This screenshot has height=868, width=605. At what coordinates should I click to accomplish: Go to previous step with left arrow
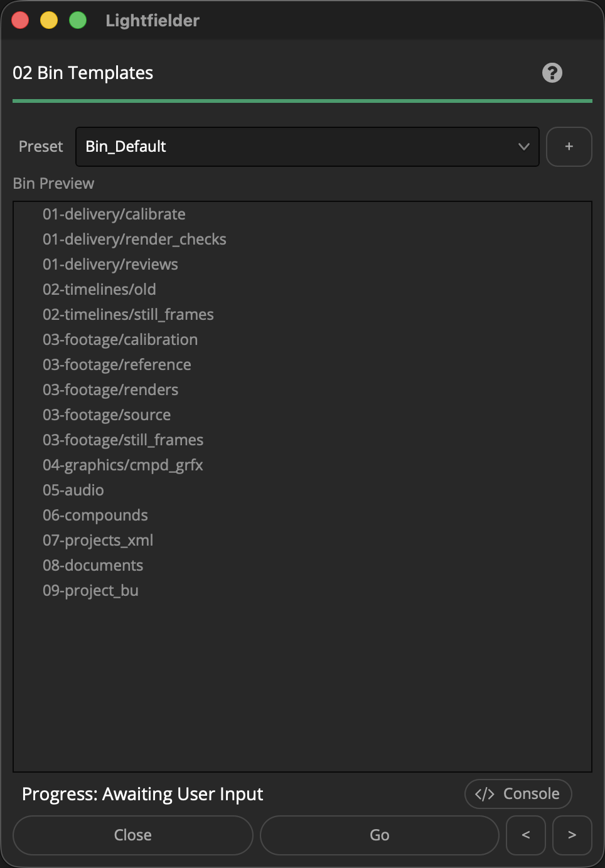pyautogui.click(x=526, y=835)
